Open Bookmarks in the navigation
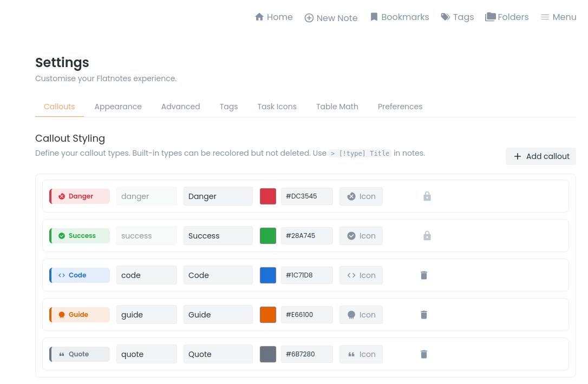The height and width of the screenshot is (384, 588). 400,17
